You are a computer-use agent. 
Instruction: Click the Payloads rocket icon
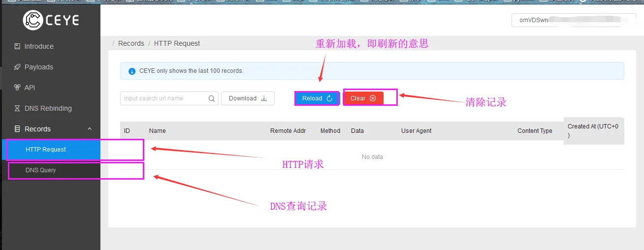tap(17, 67)
